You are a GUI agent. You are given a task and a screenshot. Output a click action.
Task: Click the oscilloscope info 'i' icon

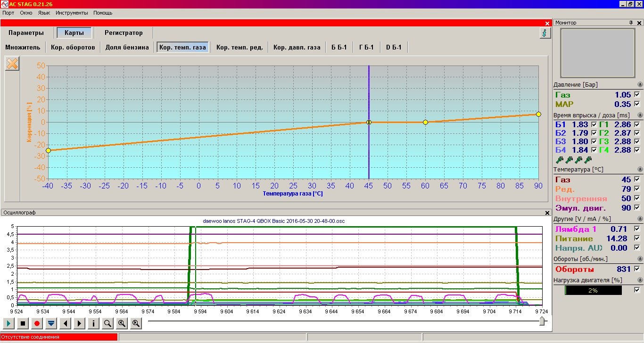coord(93,323)
